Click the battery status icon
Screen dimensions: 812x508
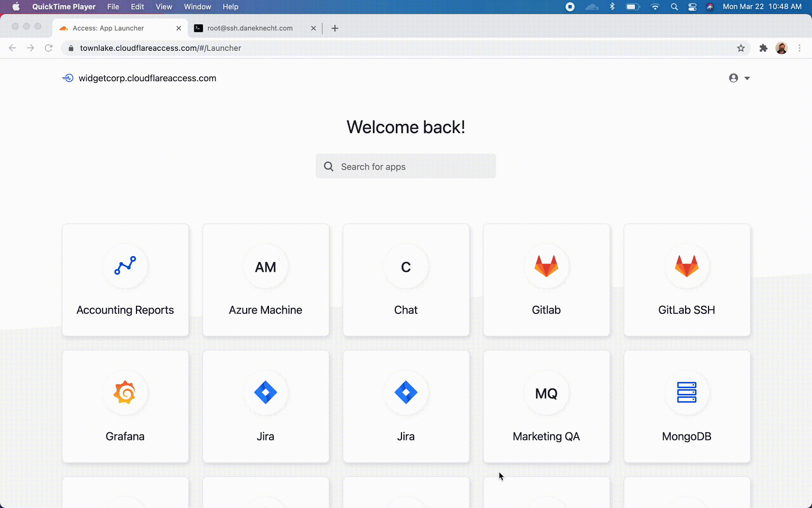[633, 7]
